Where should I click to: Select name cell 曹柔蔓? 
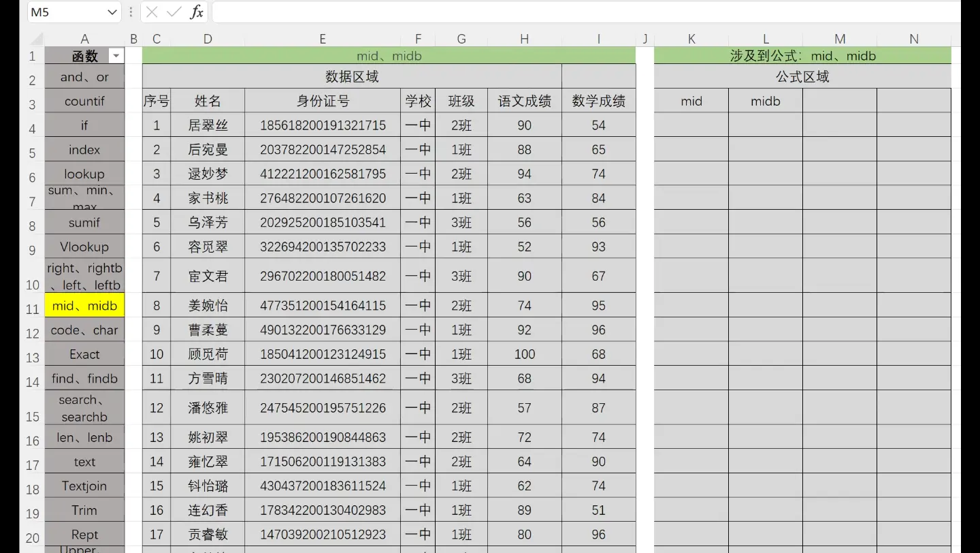coord(208,330)
